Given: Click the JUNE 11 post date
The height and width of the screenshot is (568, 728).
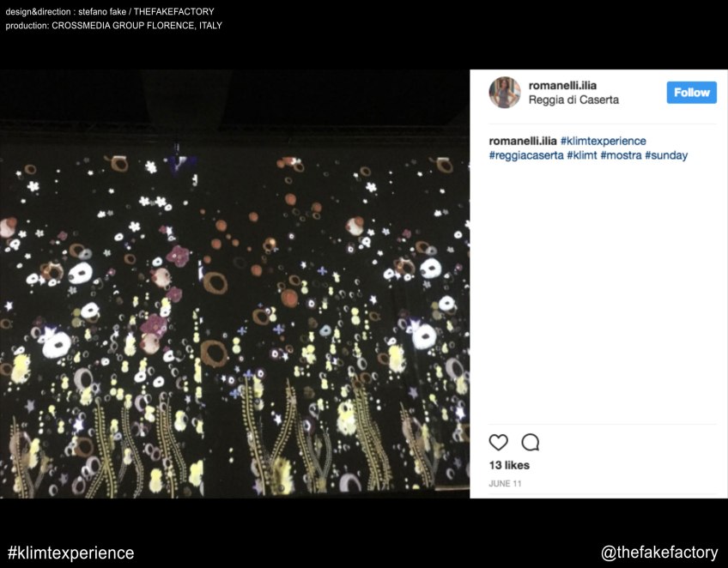Looking at the screenshot, I should [505, 484].
